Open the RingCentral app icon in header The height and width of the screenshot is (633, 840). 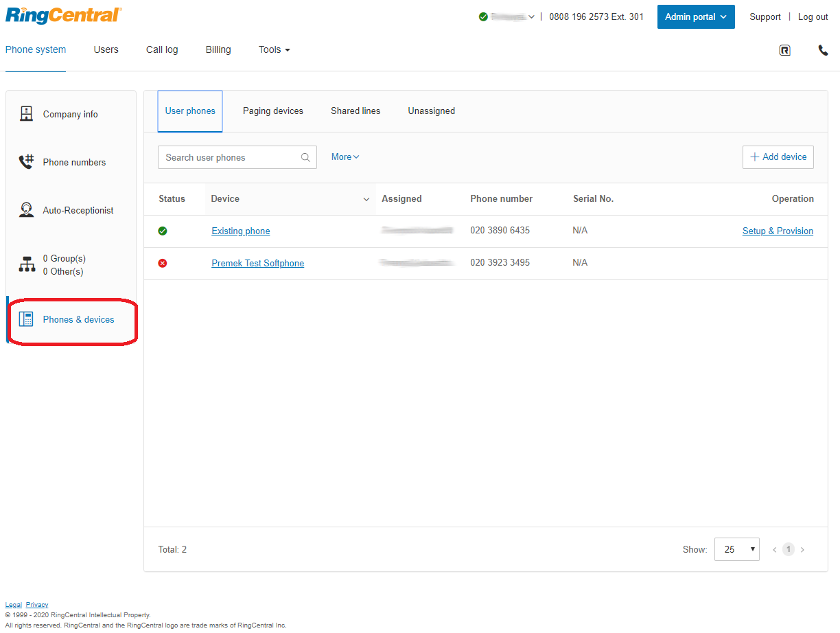pyautogui.click(x=784, y=50)
